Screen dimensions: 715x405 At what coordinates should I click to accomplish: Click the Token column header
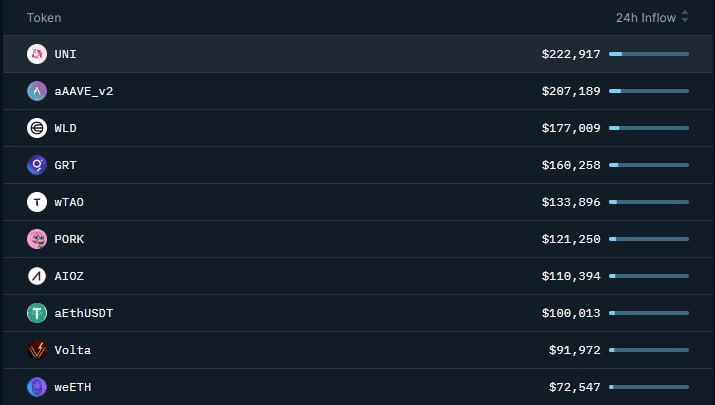tap(43, 17)
